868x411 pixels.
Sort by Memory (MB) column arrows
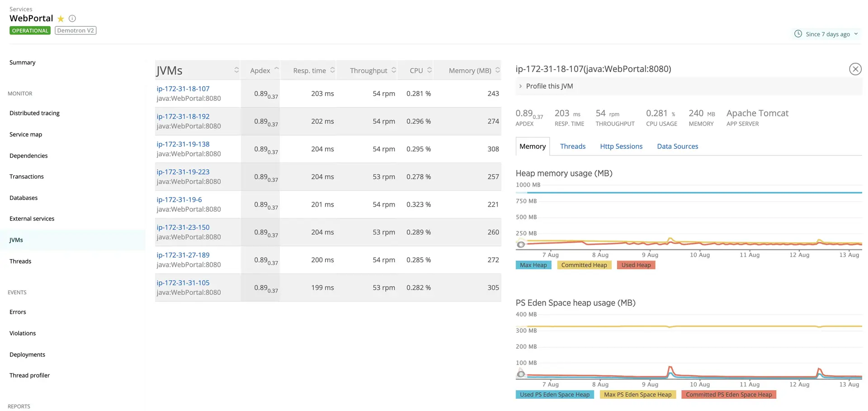[497, 70]
